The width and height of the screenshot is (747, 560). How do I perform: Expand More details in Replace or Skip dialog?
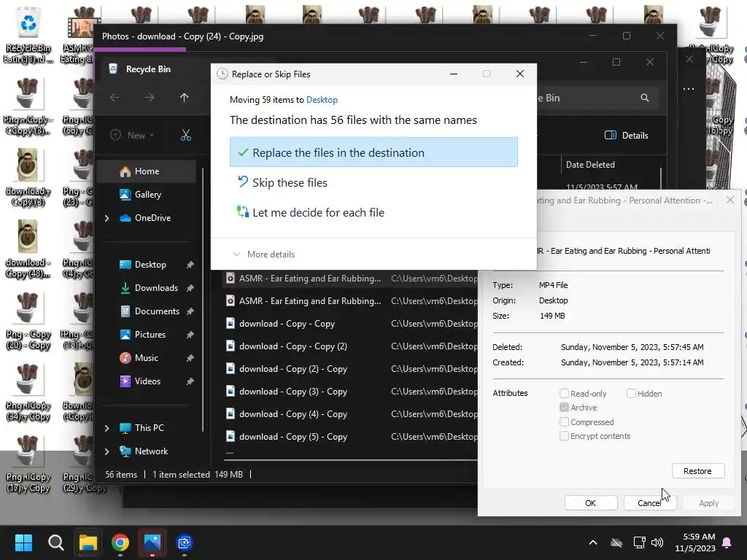(x=264, y=254)
